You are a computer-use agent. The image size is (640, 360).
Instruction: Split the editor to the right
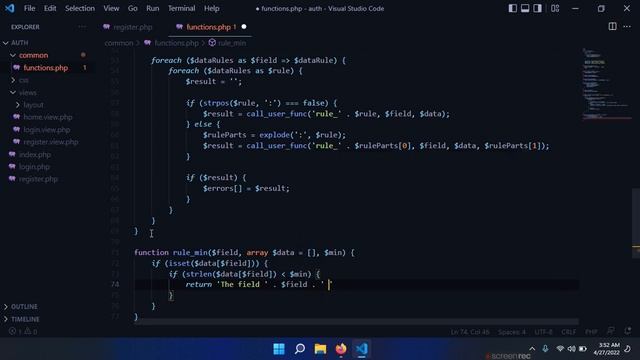coord(612,27)
